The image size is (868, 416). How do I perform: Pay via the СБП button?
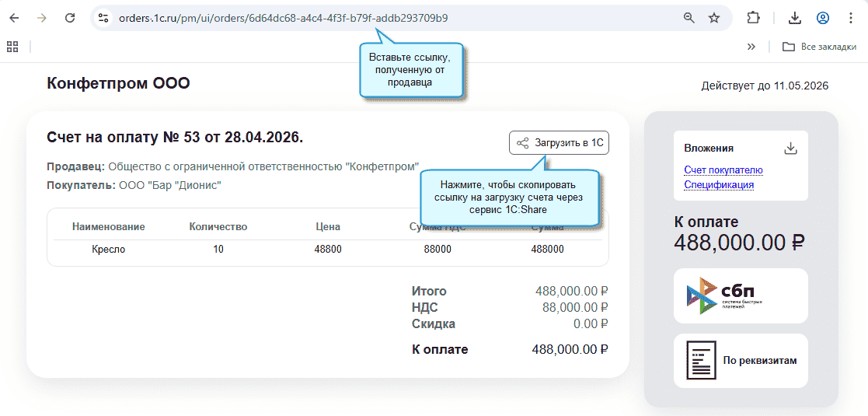tap(741, 295)
